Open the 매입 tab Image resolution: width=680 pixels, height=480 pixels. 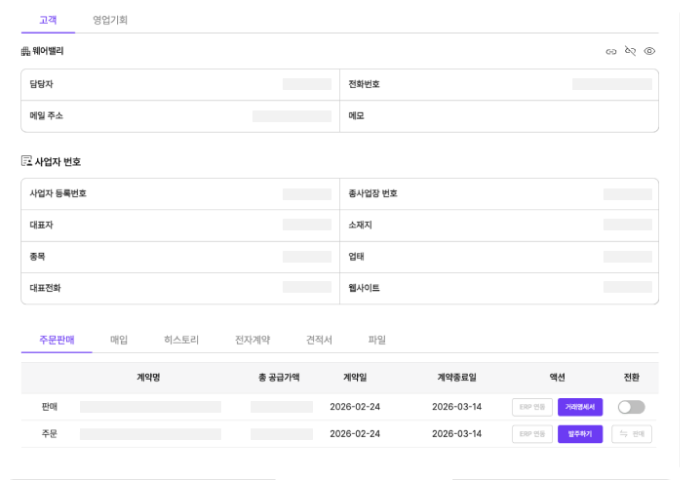(x=119, y=340)
